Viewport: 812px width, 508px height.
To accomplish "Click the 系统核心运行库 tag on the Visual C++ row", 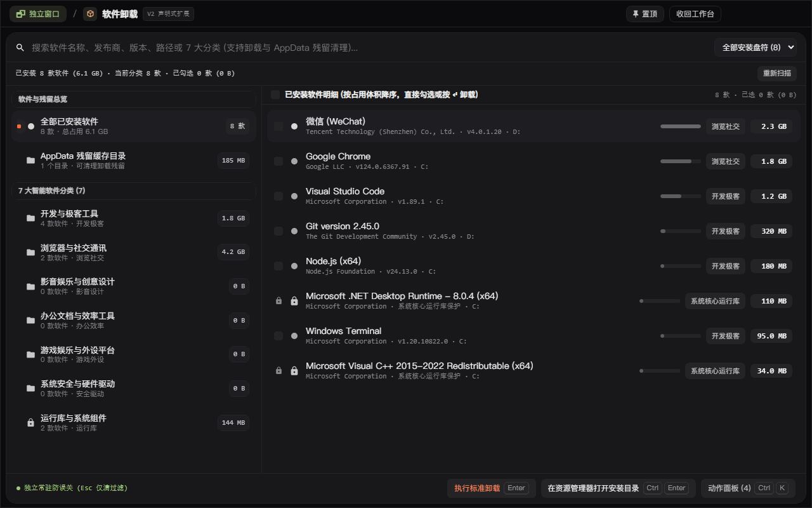I will [715, 371].
